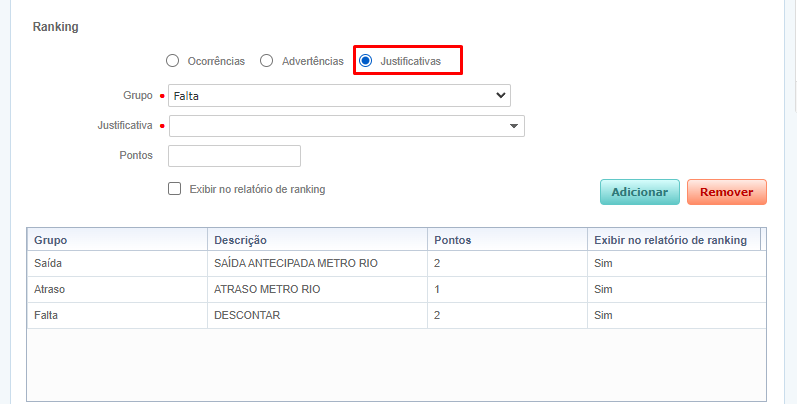The height and width of the screenshot is (404, 797).
Task: Choose the Justificativas radio option
Action: point(366,61)
